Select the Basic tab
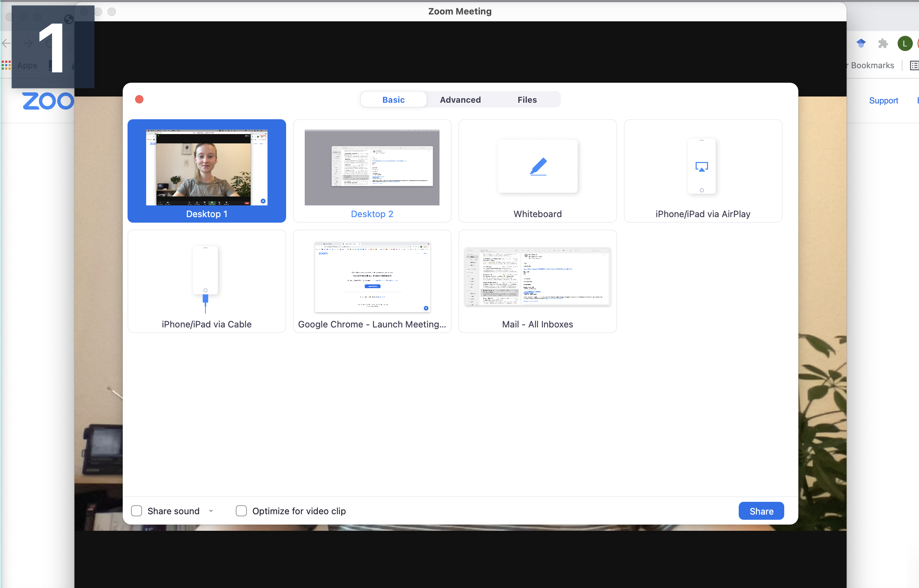The width and height of the screenshot is (919, 588). (x=393, y=100)
